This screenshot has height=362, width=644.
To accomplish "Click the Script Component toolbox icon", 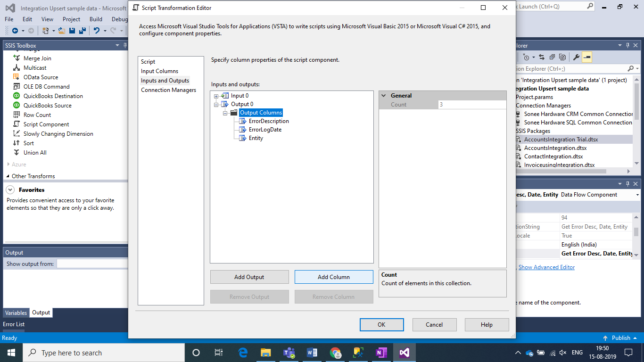I will pyautogui.click(x=17, y=124).
